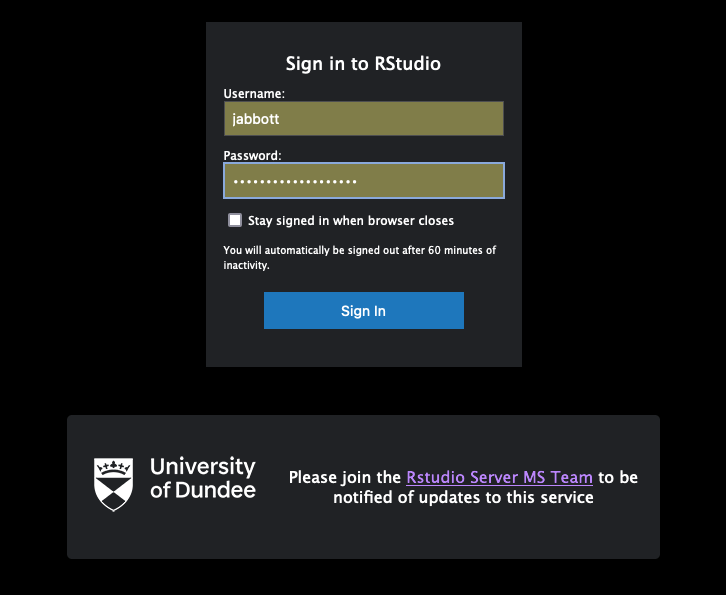
Task: Click the "Password:" field label
Action: click(252, 156)
